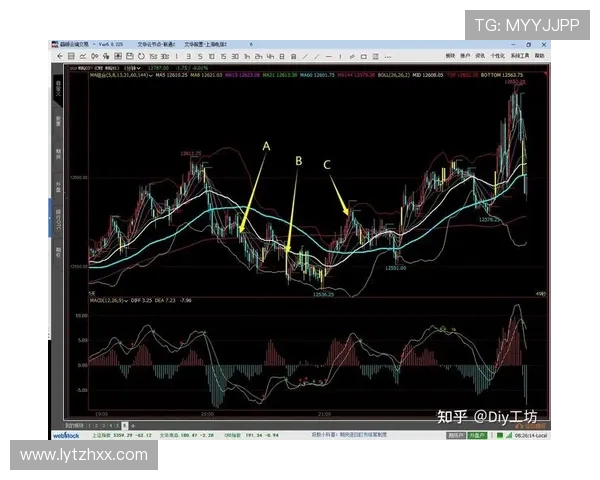This screenshot has width=600, height=480.
Task: Click the 12536.25 low price marker
Action: 322,293
